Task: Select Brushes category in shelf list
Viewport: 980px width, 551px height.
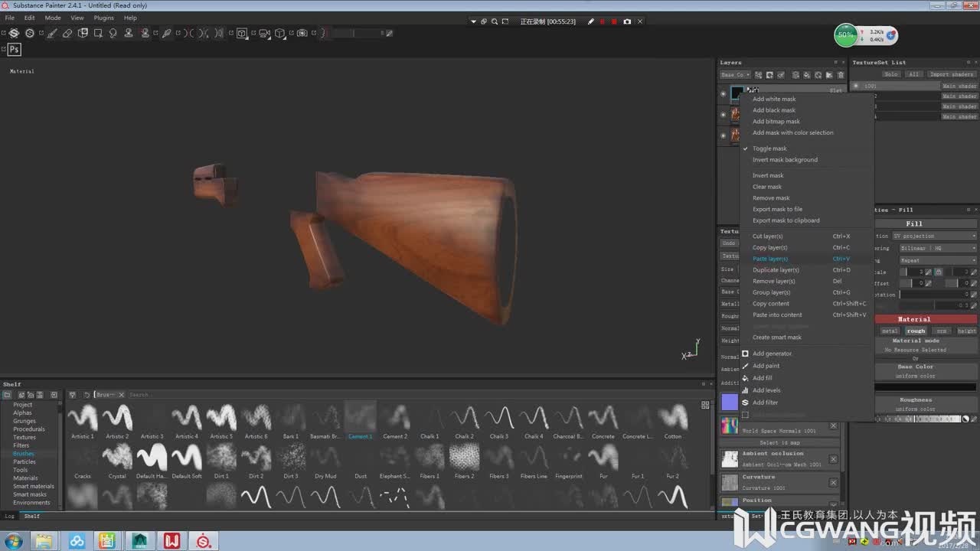Action: [23, 454]
